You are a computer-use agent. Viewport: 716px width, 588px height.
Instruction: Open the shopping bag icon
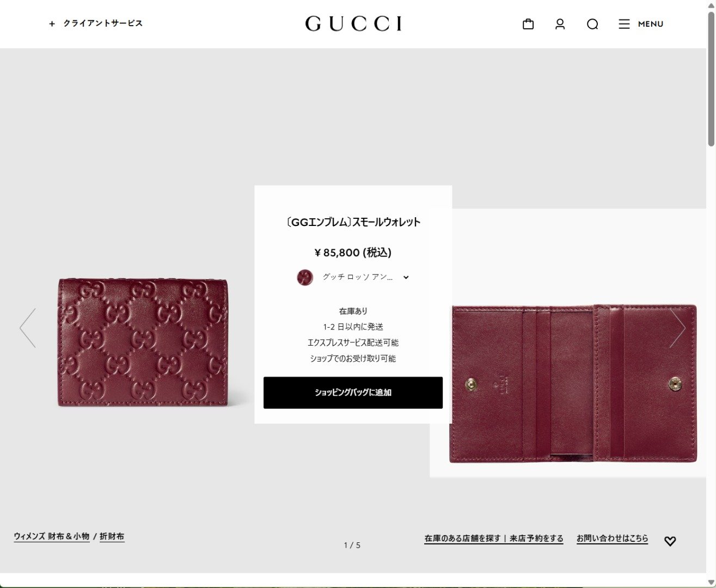click(x=528, y=24)
